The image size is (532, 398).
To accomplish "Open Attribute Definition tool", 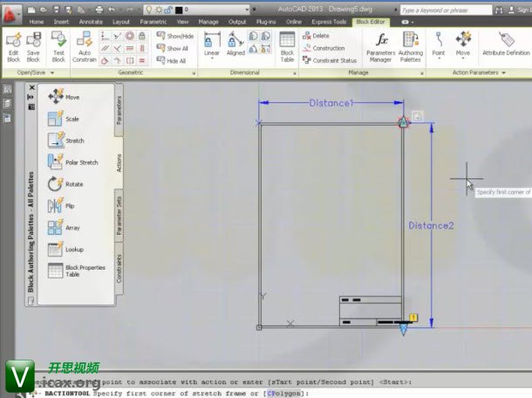I will [x=506, y=45].
